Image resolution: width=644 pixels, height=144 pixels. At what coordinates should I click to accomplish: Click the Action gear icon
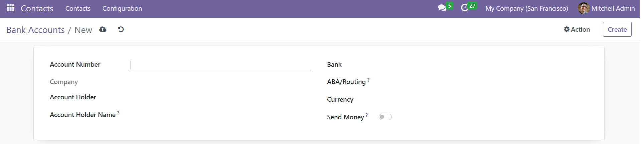[x=567, y=29]
